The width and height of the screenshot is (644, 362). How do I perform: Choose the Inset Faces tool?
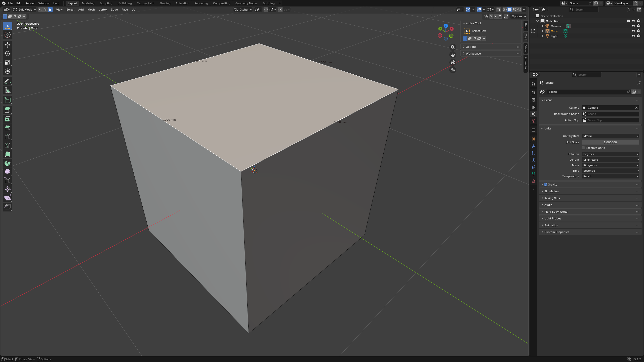coord(7,119)
